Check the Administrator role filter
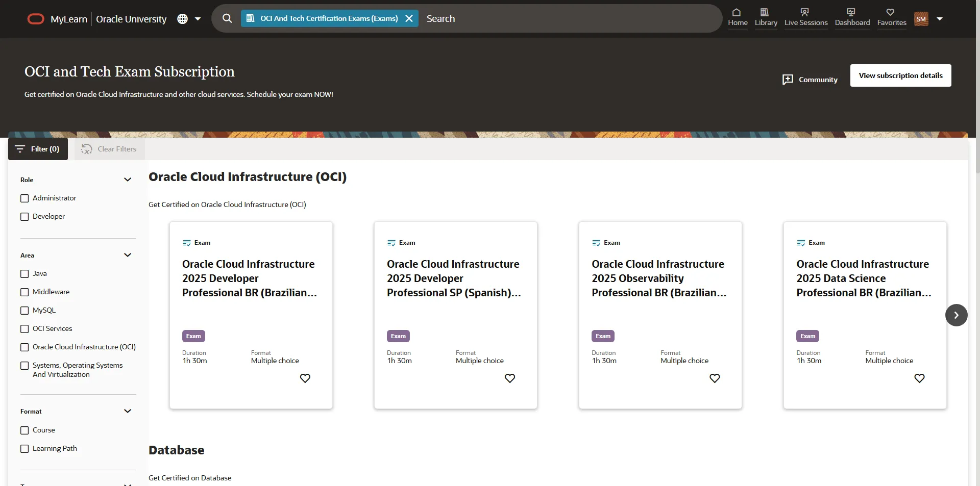Screen dimensions: 980x486 coord(24,198)
